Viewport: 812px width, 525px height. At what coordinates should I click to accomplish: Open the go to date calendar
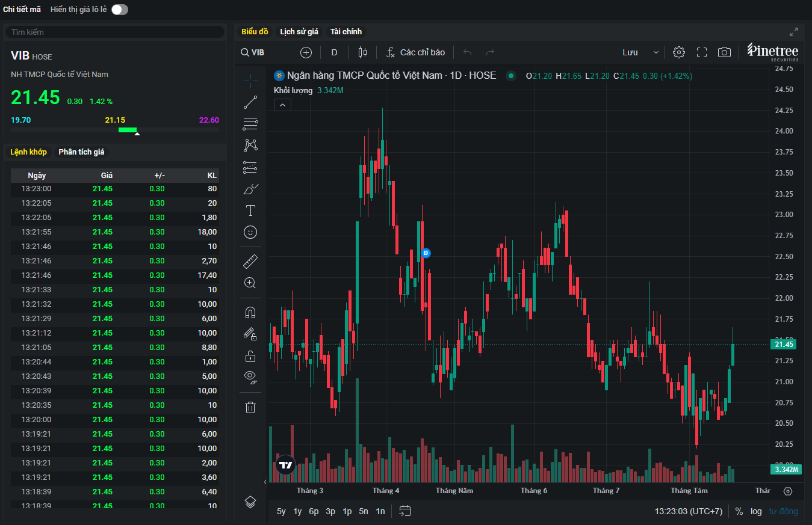(405, 511)
